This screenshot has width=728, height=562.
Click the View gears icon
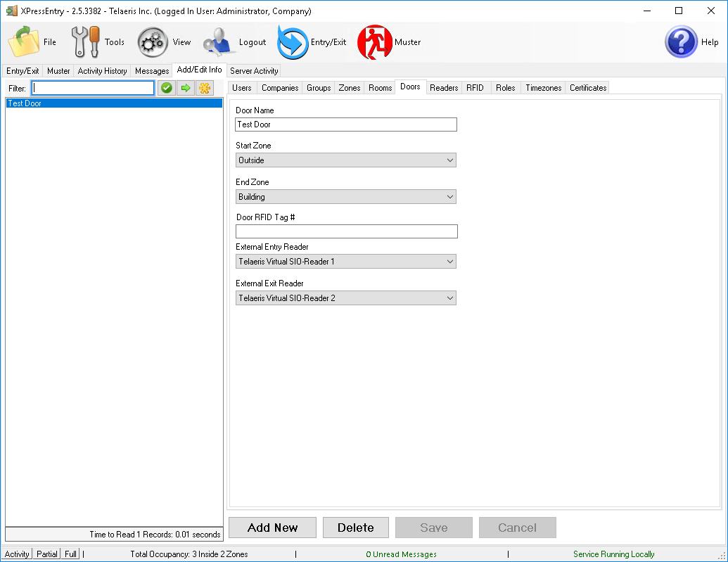(153, 42)
